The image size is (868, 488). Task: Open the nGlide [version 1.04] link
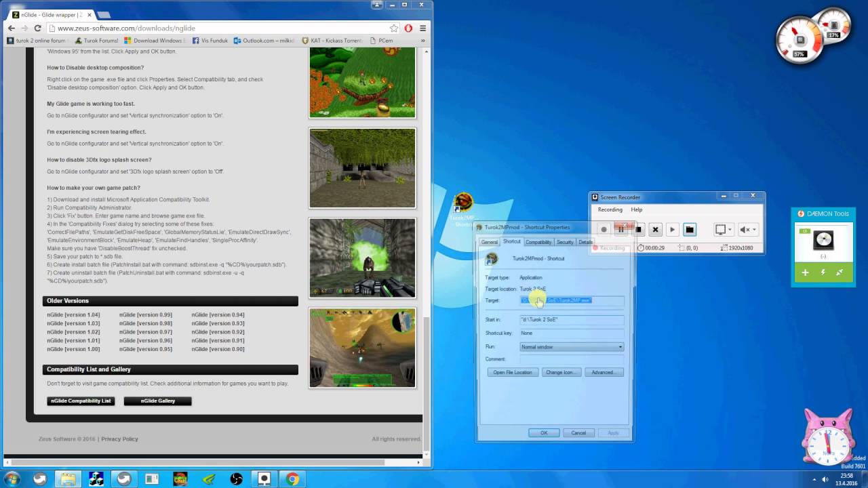coord(73,314)
